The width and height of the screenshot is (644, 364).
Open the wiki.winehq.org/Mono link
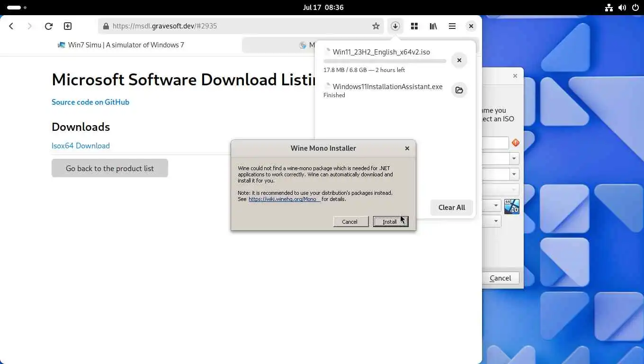pos(284,199)
